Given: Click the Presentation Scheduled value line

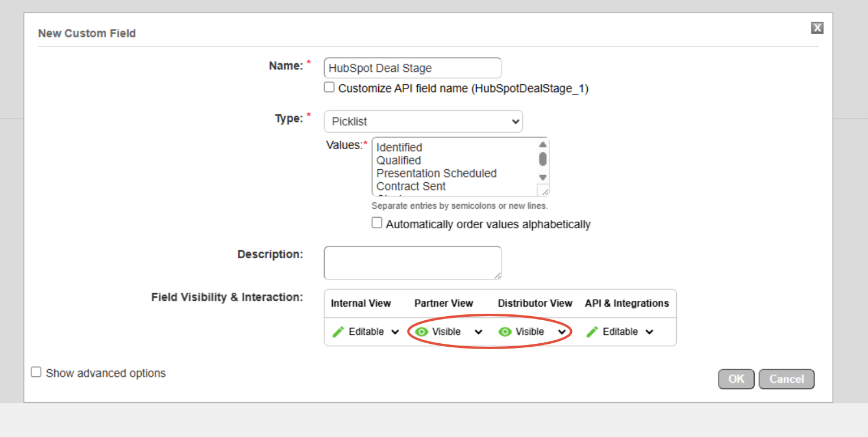Looking at the screenshot, I should (x=437, y=173).
